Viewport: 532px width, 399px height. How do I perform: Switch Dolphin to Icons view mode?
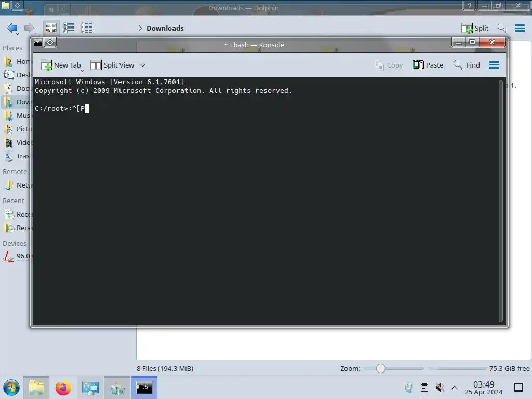coord(51,28)
